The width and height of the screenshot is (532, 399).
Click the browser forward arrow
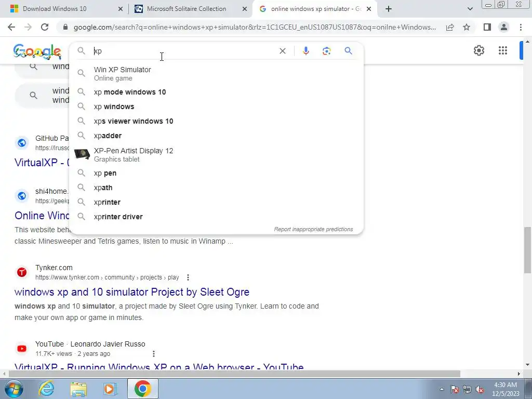pyautogui.click(x=28, y=27)
